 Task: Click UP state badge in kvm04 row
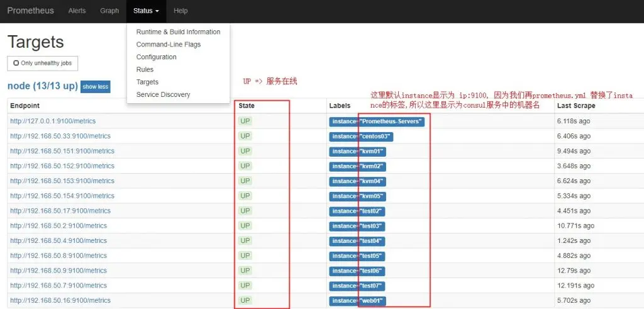click(x=245, y=181)
